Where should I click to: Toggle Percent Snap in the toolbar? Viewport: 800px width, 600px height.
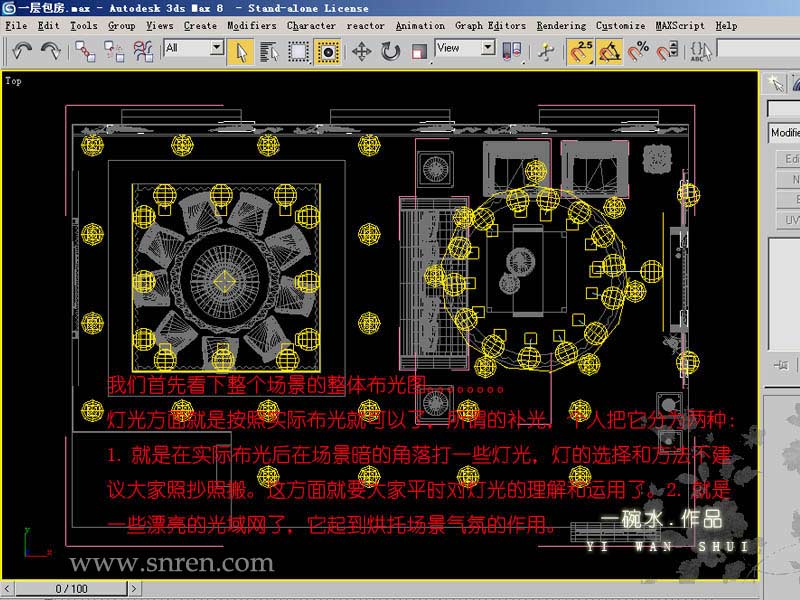(x=638, y=52)
